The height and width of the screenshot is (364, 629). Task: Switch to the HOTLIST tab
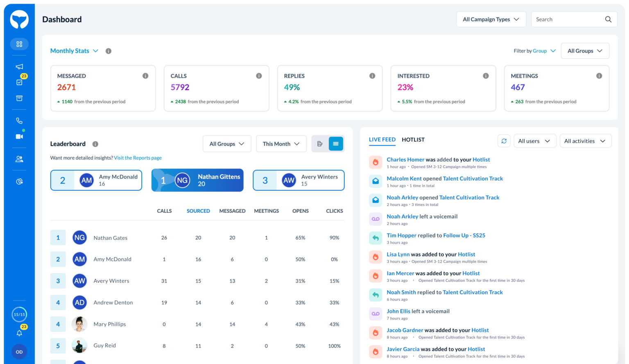(x=413, y=140)
